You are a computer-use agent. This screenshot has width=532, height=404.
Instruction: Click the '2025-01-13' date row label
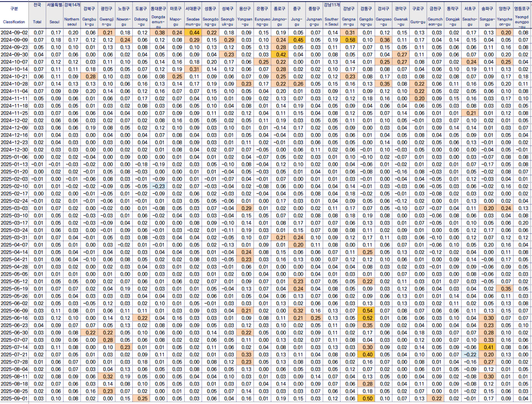pyautogui.click(x=14, y=164)
